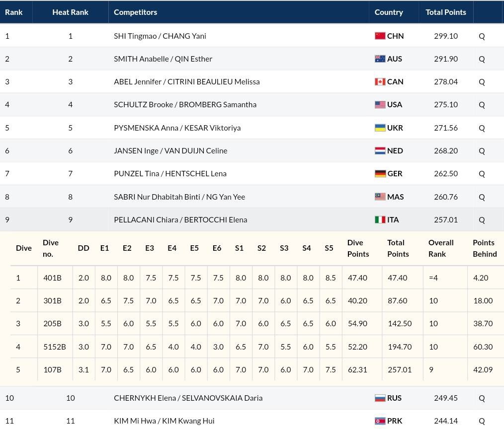Screen dimensions: 504x431
Task: Click the Canada flag icon
Action: [x=380, y=81]
